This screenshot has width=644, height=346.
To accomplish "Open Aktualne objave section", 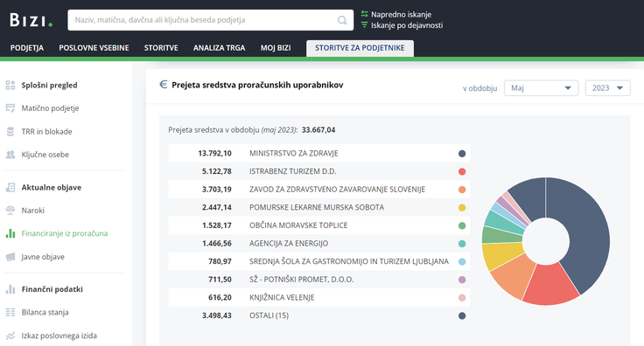I will coord(52,187).
